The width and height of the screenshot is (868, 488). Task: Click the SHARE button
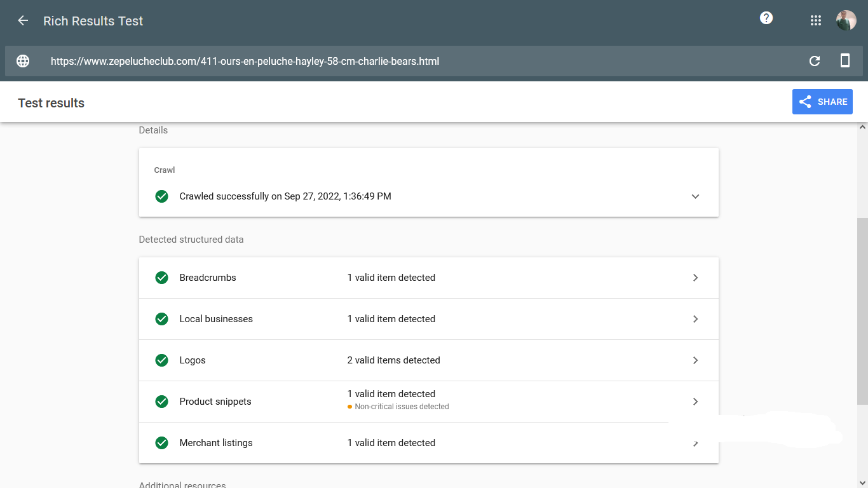822,102
